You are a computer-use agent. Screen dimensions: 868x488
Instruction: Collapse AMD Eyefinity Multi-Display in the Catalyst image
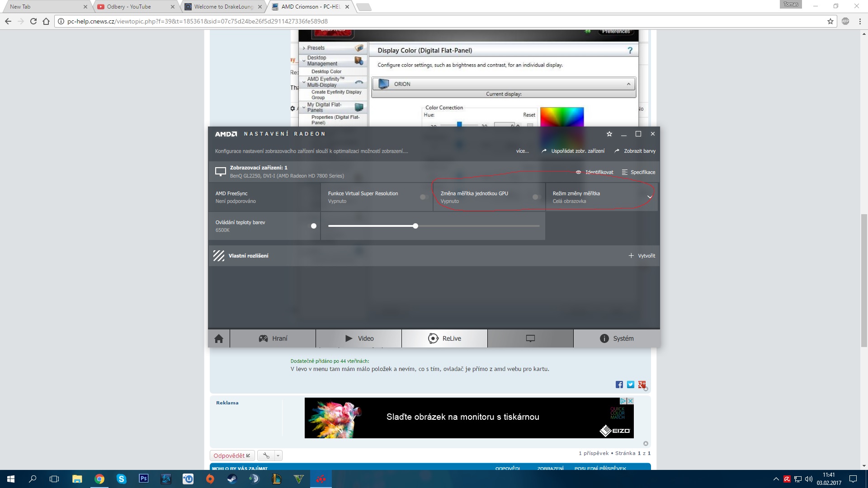[x=304, y=82]
